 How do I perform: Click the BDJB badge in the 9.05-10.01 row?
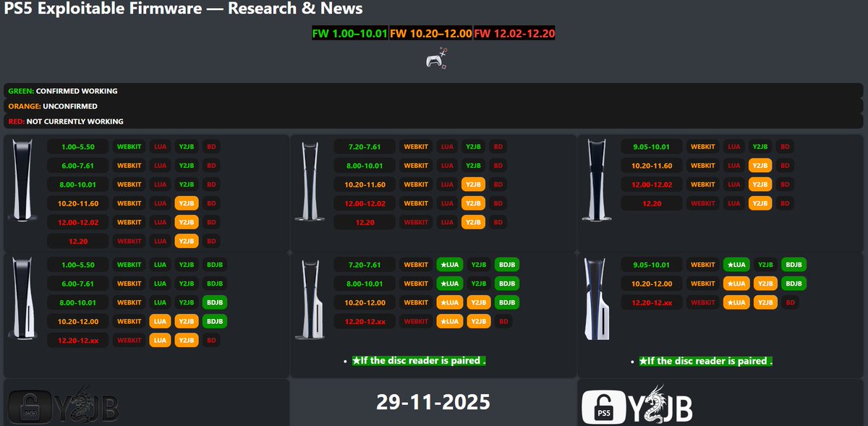tap(794, 265)
